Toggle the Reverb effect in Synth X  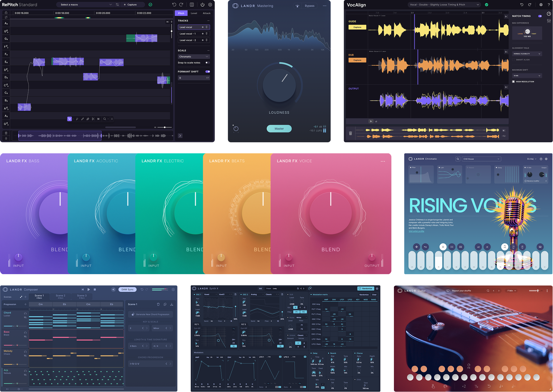[329, 353]
